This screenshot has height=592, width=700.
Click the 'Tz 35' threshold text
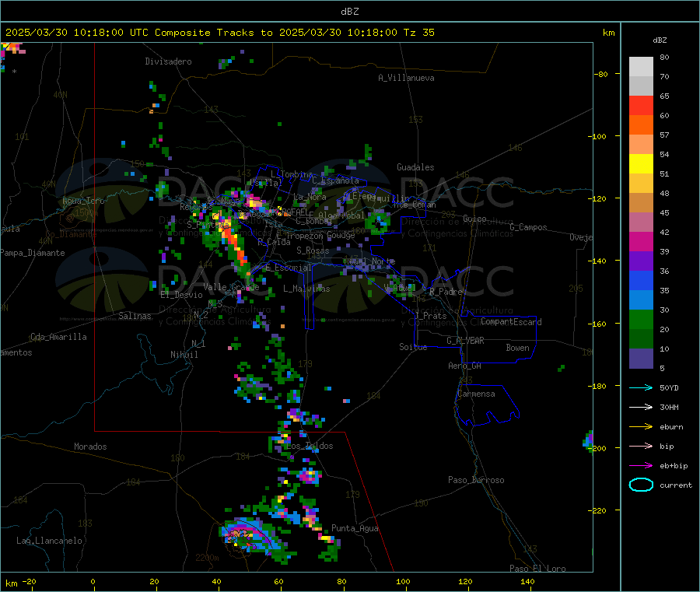[418, 33]
